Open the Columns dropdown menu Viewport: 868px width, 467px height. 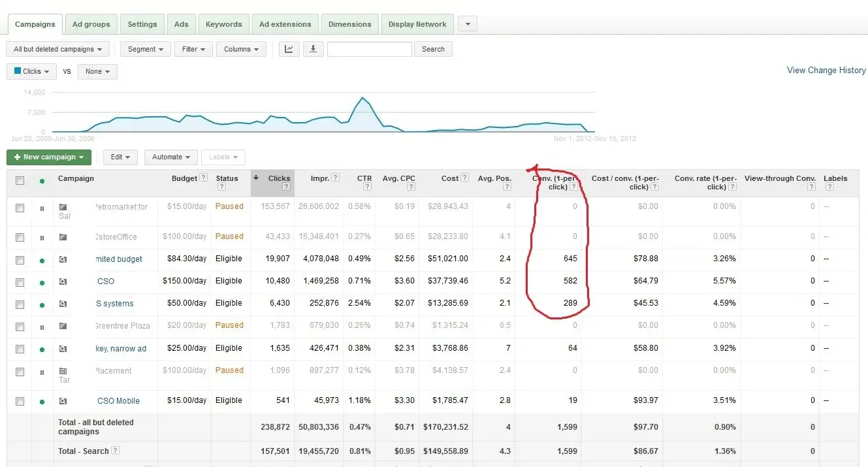[x=241, y=49]
